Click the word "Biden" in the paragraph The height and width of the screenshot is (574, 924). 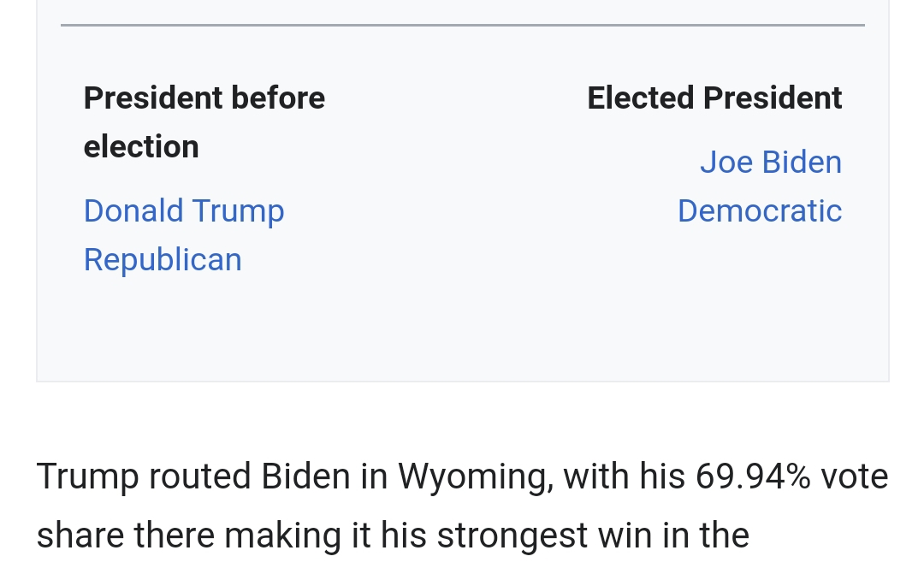(x=305, y=476)
